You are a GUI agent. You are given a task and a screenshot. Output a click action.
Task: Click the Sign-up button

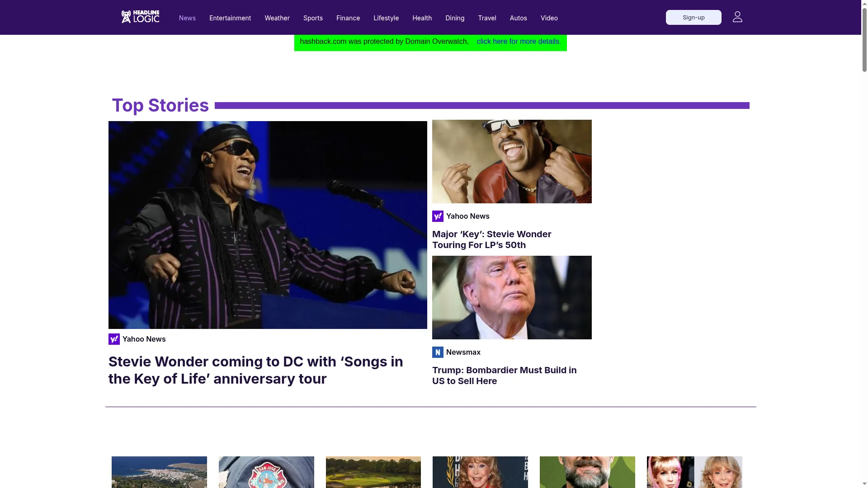693,17
